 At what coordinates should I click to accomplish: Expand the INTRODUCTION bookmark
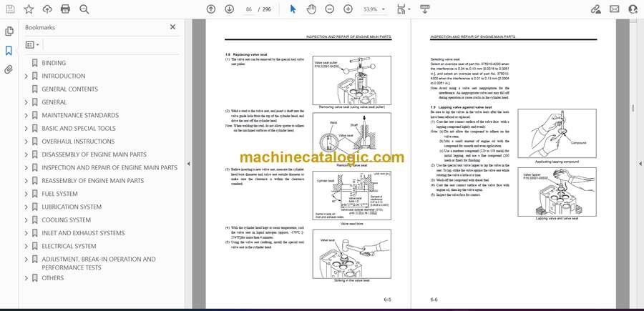coord(26,76)
